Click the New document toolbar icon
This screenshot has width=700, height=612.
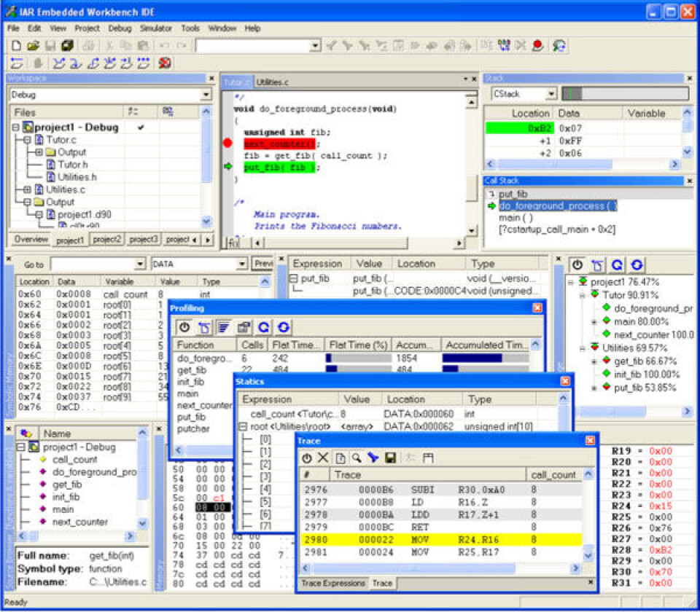coord(16,45)
